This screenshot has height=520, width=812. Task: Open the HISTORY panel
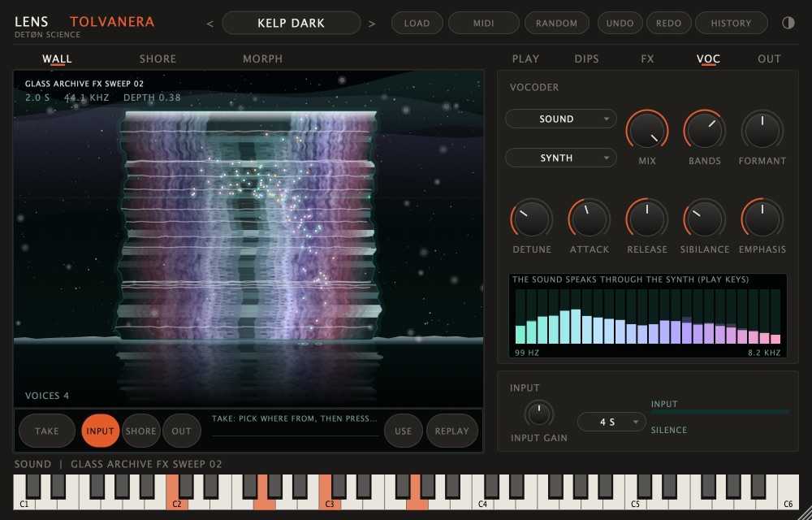pyautogui.click(x=732, y=23)
